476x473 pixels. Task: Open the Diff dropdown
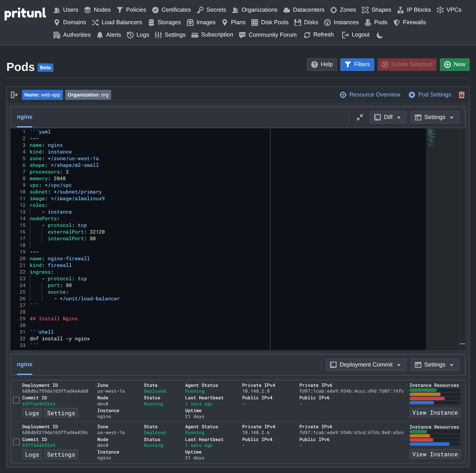pos(388,117)
